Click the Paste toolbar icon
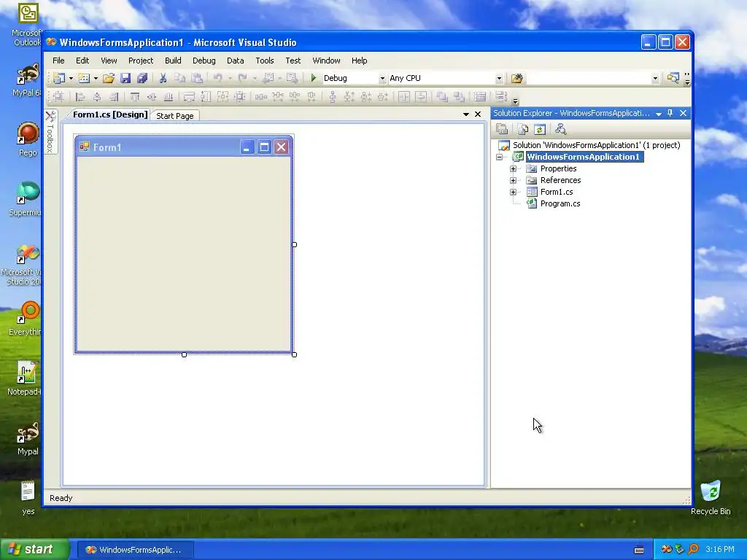 click(x=197, y=78)
